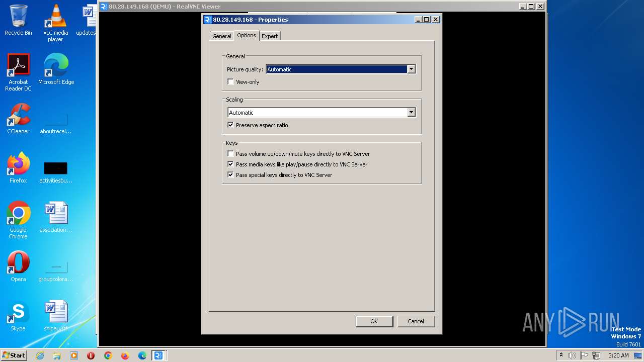Open the Start menu
This screenshot has height=362, width=644.
14,355
